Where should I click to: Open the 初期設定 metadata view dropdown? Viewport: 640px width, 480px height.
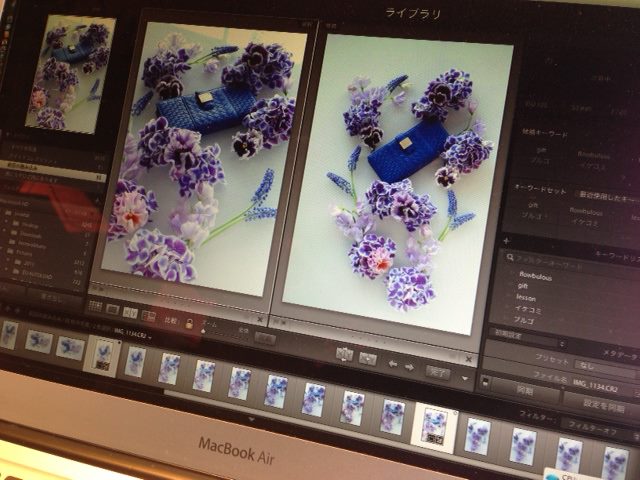pos(528,338)
